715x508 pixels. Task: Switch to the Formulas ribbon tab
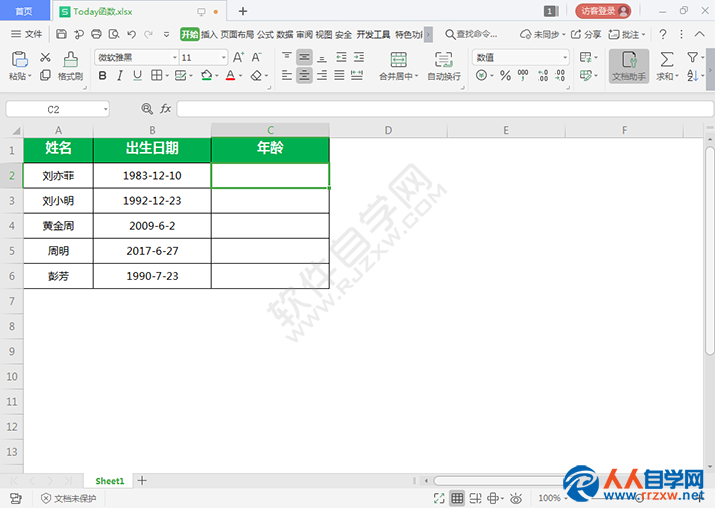[x=265, y=34]
